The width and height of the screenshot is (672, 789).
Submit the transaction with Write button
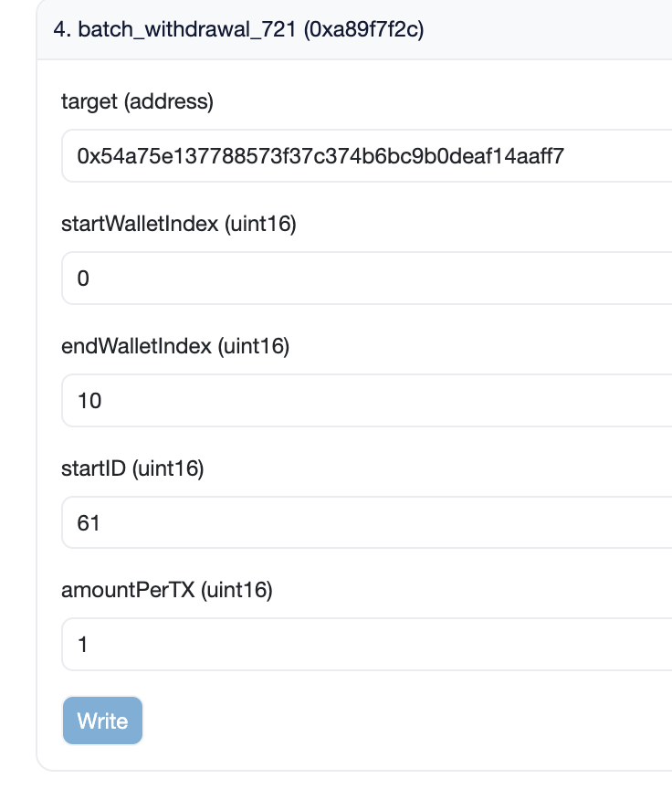(102, 721)
